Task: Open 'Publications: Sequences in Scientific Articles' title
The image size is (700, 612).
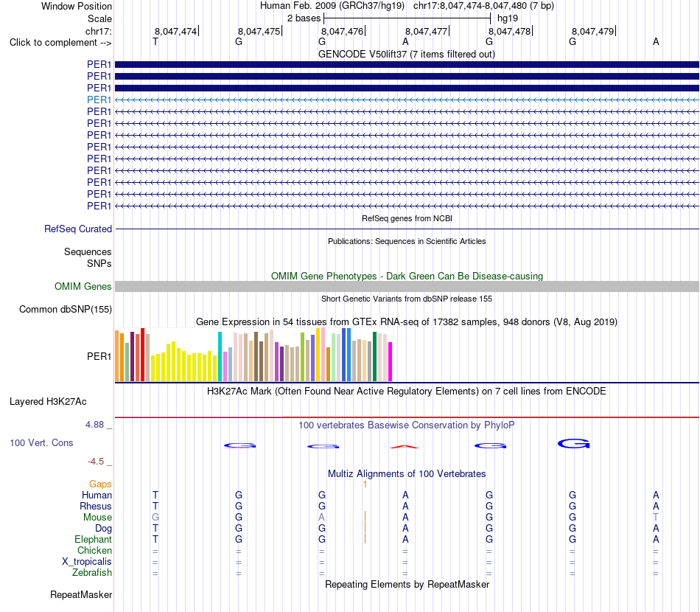Action: pyautogui.click(x=407, y=241)
